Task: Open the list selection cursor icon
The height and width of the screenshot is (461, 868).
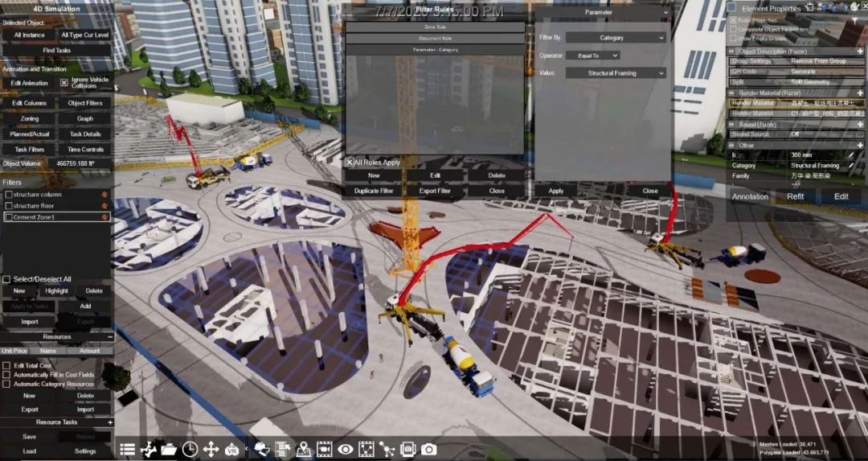Action: (283, 450)
